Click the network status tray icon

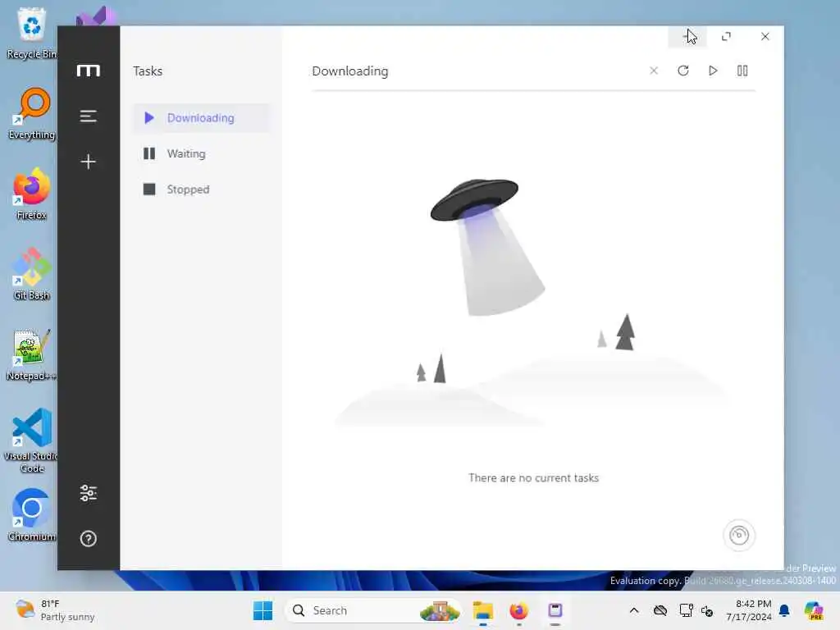coord(686,610)
